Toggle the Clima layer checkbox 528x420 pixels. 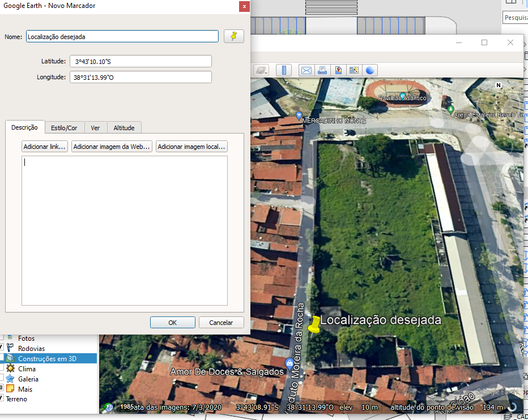click(x=2, y=367)
